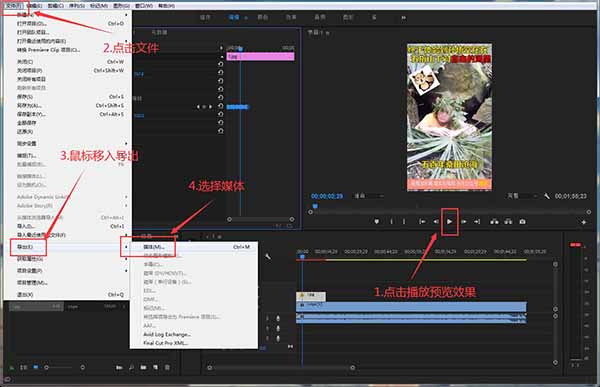The height and width of the screenshot is (387, 600).
Task: Step forward one frame
Action: tap(464, 222)
